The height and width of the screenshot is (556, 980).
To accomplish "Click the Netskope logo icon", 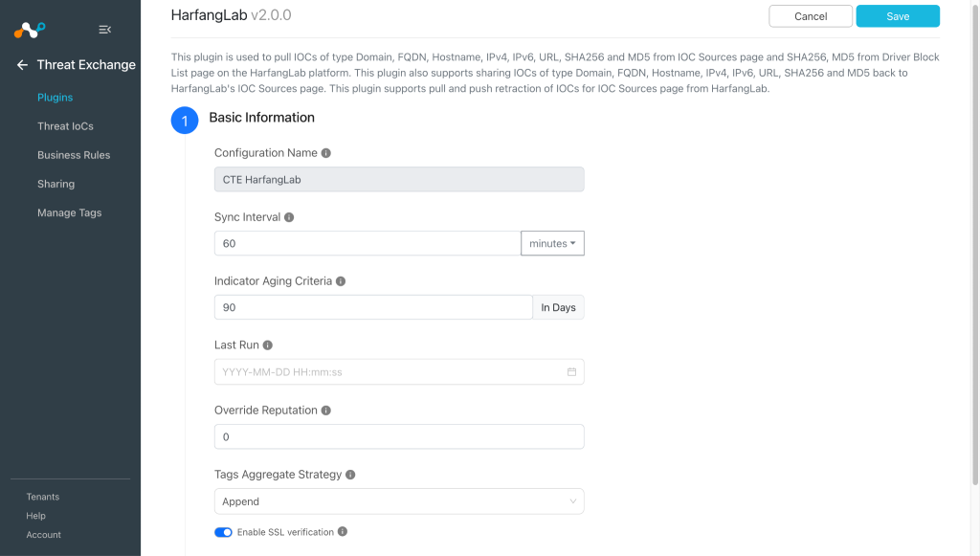I will pos(30,30).
